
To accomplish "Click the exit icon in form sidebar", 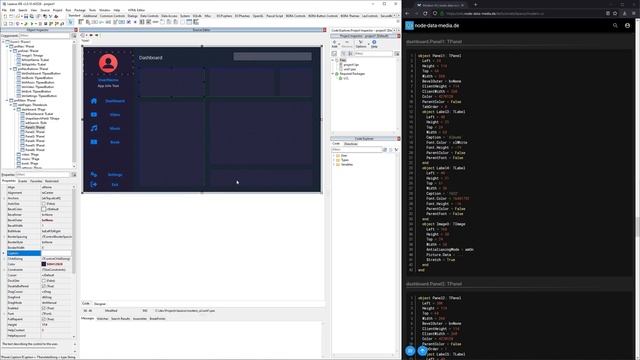I will (94, 184).
